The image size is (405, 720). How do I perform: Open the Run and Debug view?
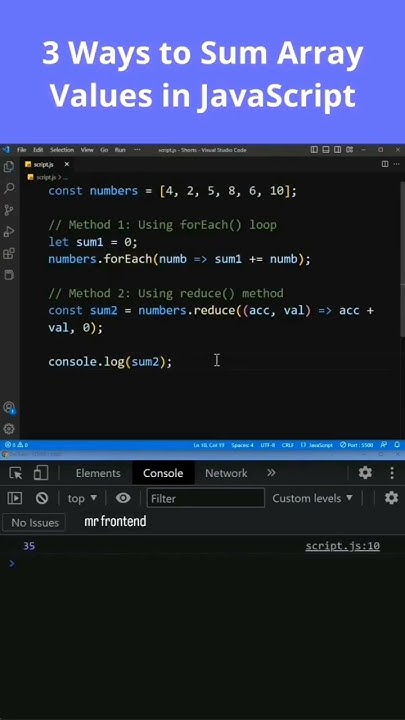[x=9, y=231]
